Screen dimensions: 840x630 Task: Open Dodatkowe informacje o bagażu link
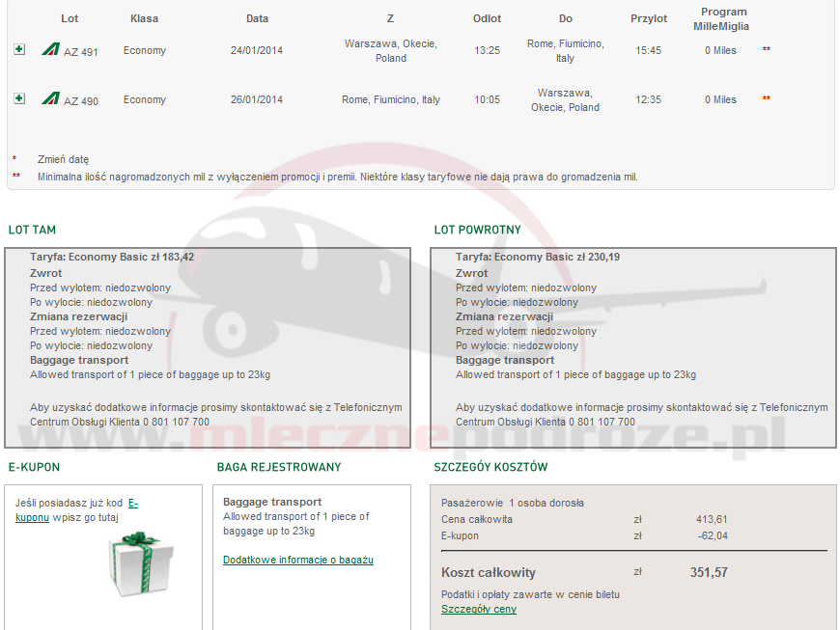(297, 560)
